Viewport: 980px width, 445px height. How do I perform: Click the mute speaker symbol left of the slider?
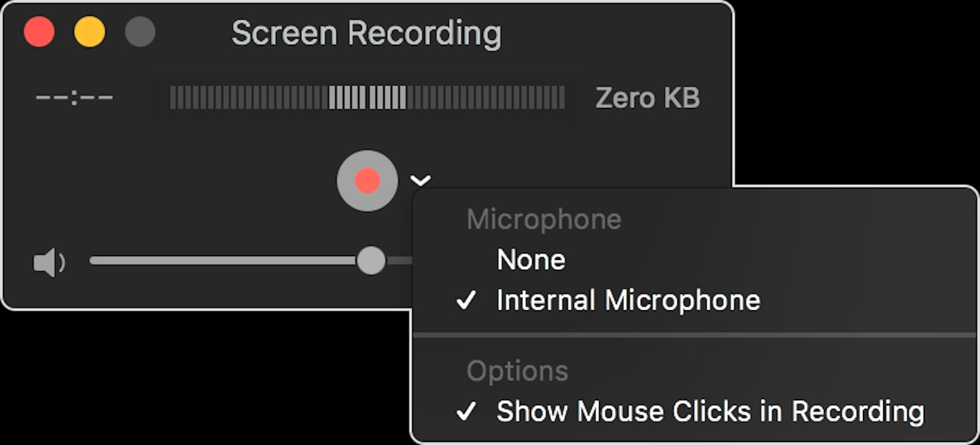click(50, 261)
